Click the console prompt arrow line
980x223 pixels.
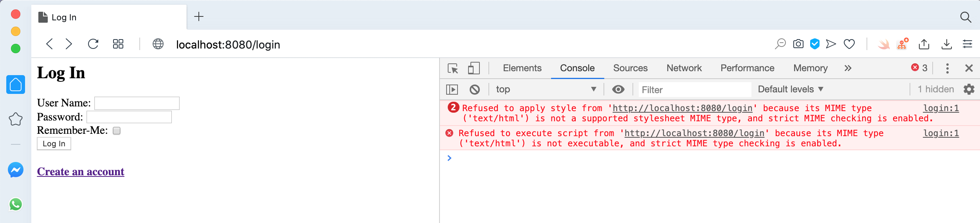tap(449, 158)
